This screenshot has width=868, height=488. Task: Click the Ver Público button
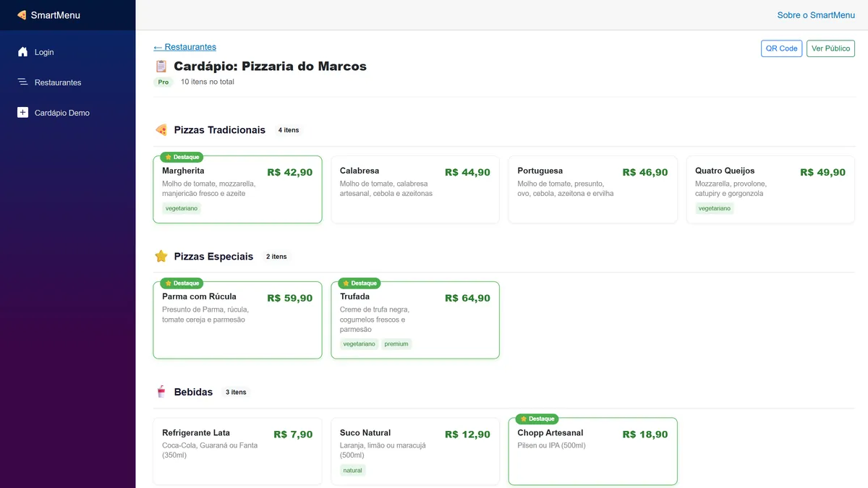coord(830,48)
